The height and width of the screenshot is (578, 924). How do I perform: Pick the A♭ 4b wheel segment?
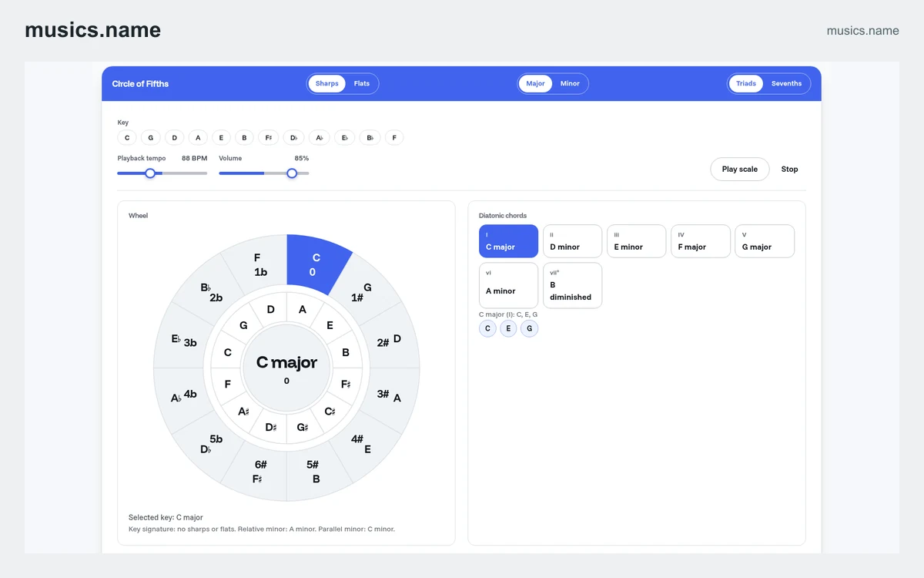click(184, 395)
